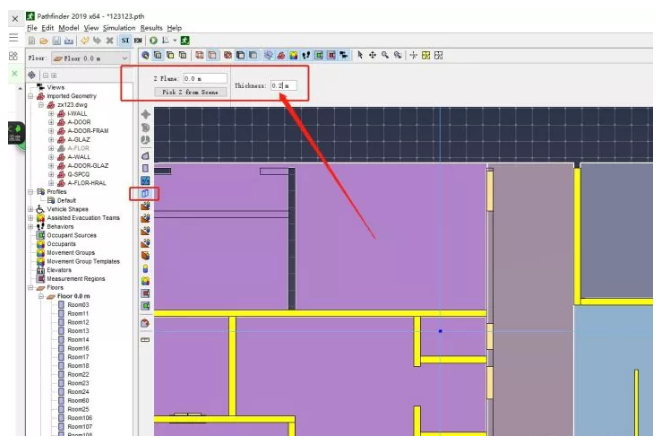This screenshot has height=443, width=658.
Task: Open the Edit menu
Action: [47, 28]
